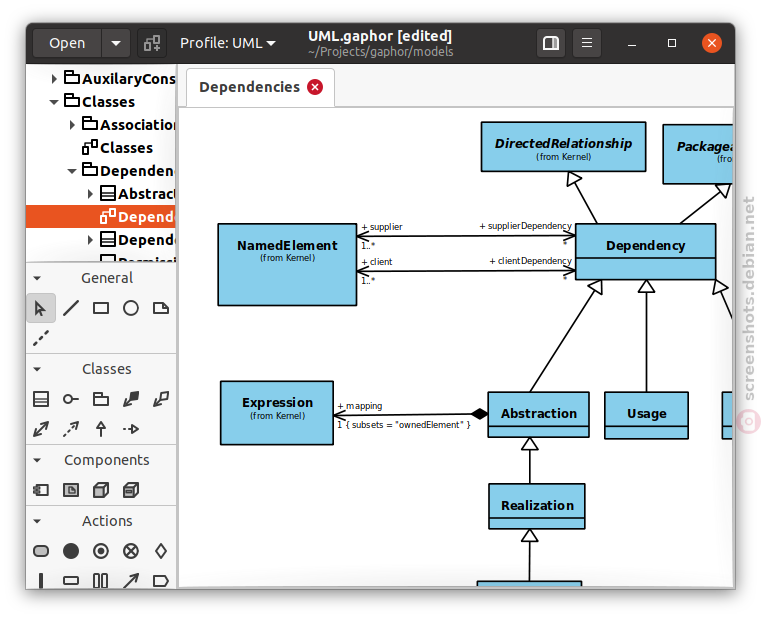Image resolution: width=761 pixels, height=618 pixels.
Task: Select the Generalization up-arrow tool
Action: (x=101, y=429)
